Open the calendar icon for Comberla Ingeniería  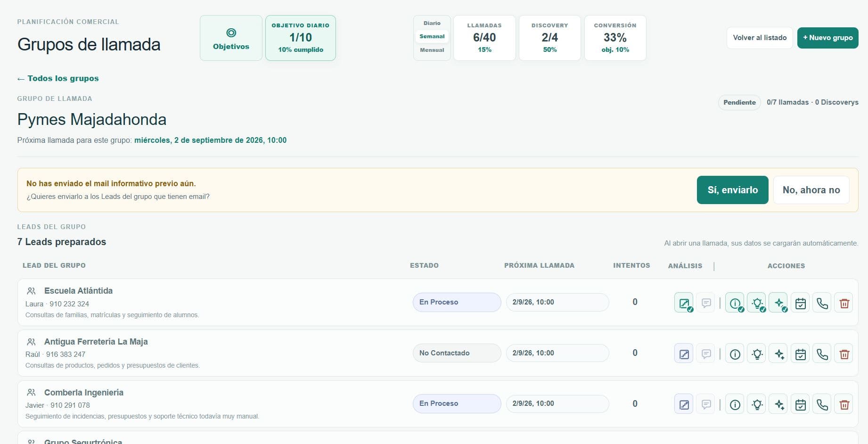tap(800, 404)
